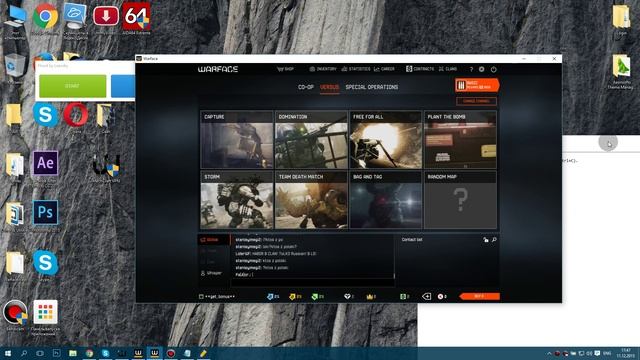Choose the PLANT THE BOMB mode tile
The image size is (640, 360).
pos(460,140)
